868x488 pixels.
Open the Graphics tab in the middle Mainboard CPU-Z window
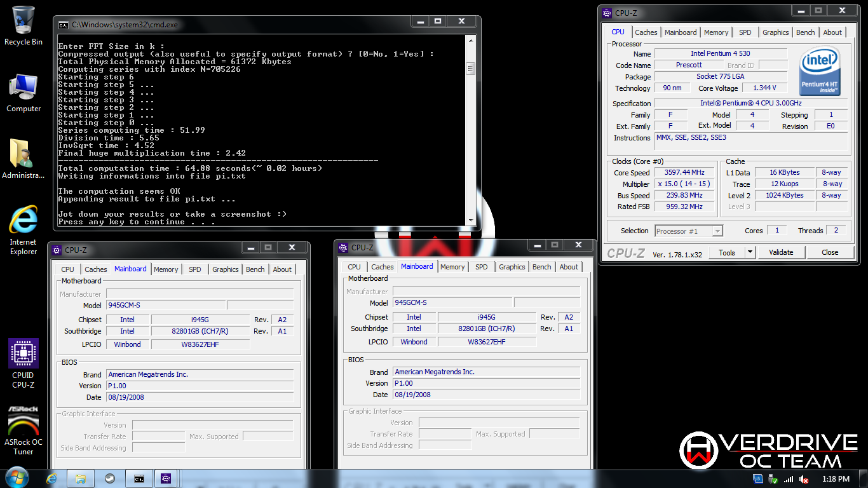[512, 267]
